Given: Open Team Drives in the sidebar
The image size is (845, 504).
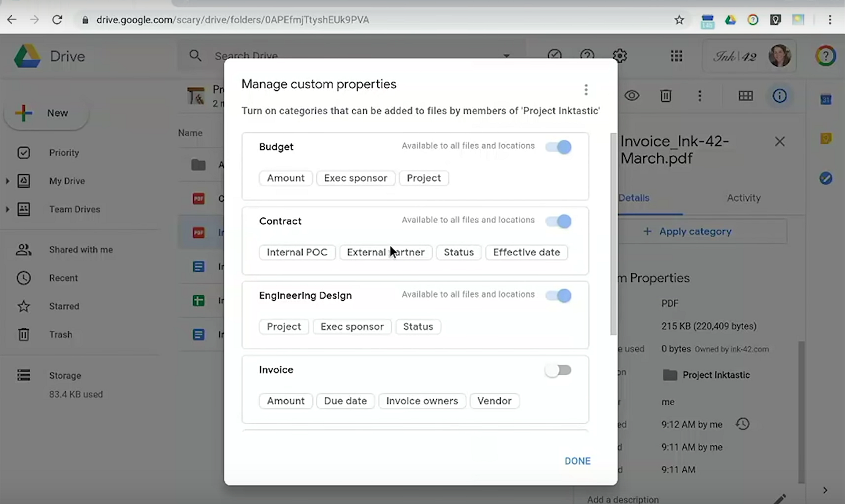Looking at the screenshot, I should [x=74, y=209].
